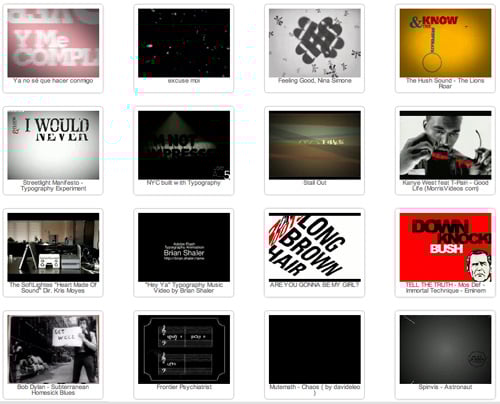Open the 'Down Knock Bush' red thumbnail
Viewport: 500px width, 404px height.
445,247
